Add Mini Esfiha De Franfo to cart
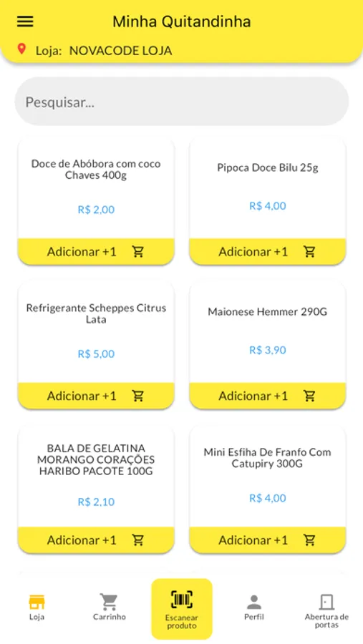The height and width of the screenshot is (644, 363). [x=268, y=540]
